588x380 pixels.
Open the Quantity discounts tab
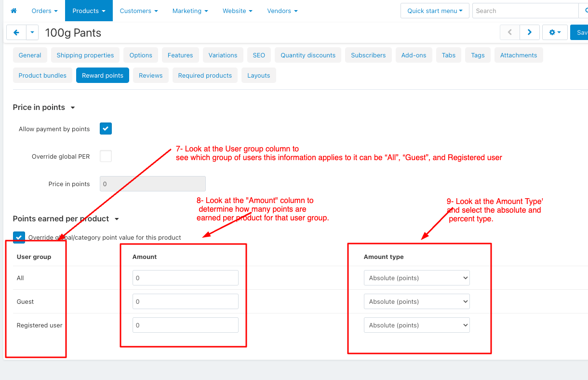coord(308,55)
